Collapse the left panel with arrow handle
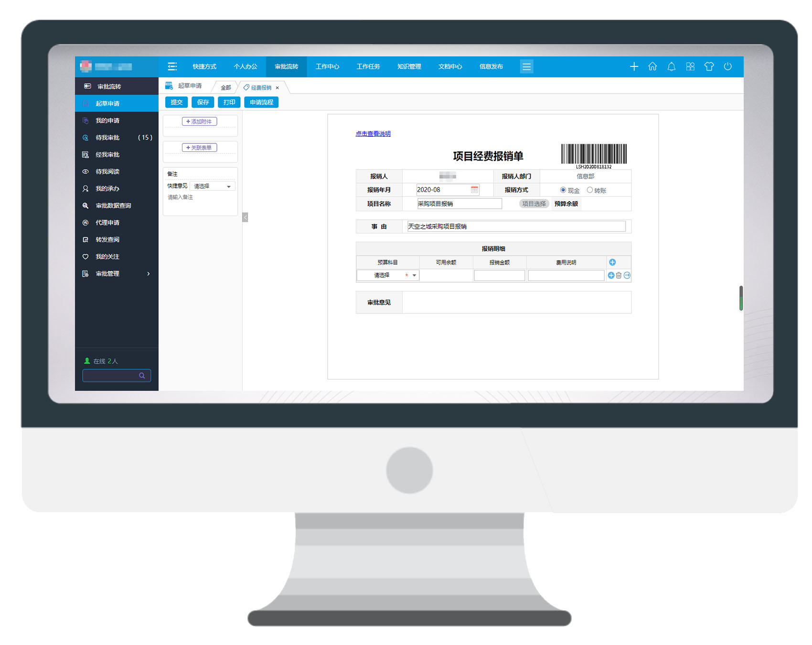The height and width of the screenshot is (645, 812). pyautogui.click(x=245, y=217)
